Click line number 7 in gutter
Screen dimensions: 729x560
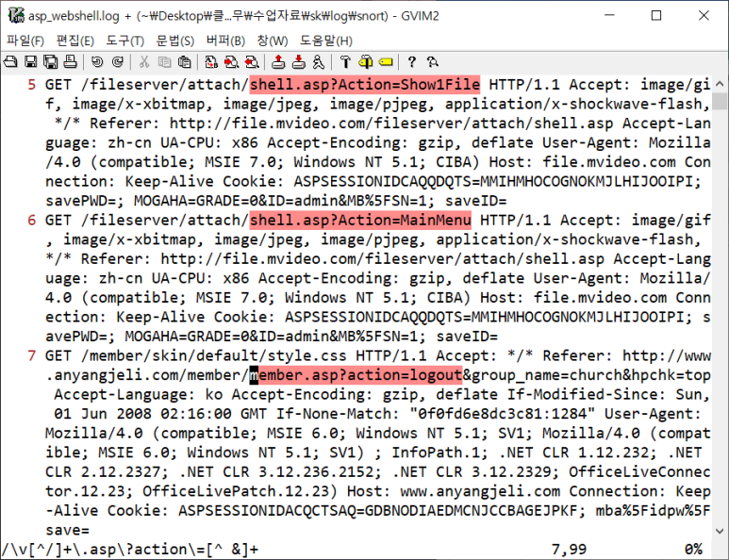[32, 355]
